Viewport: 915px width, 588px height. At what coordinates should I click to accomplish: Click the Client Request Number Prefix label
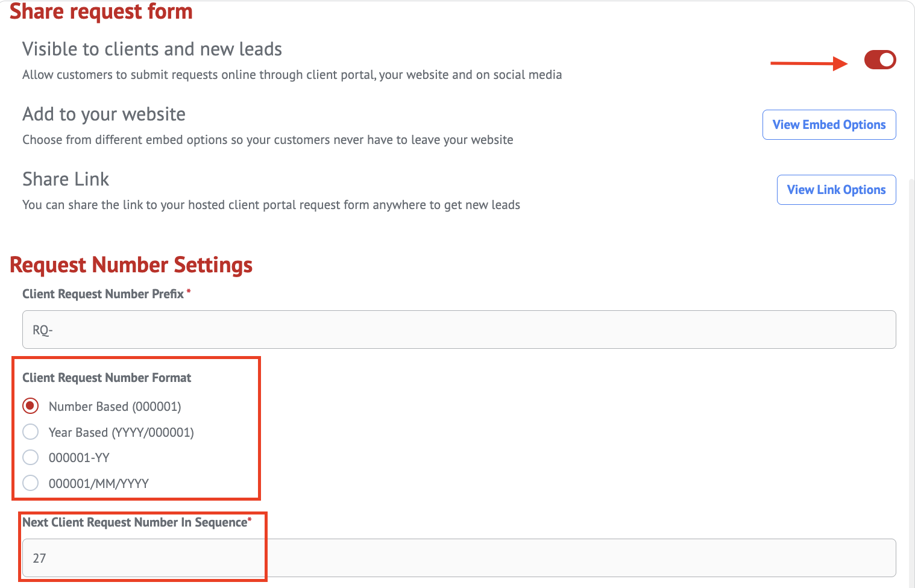coord(103,294)
